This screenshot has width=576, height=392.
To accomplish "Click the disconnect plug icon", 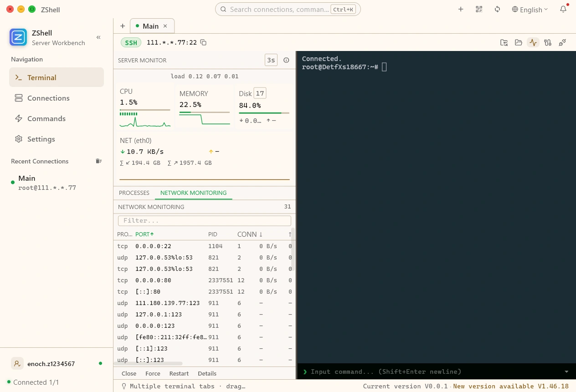I will (x=562, y=42).
